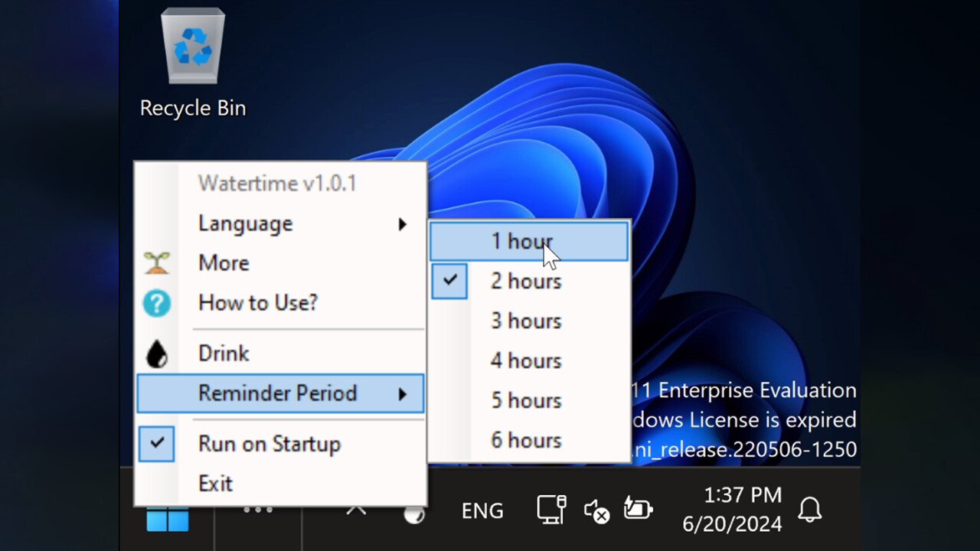Select 1 hour from the reminder submenu

point(522,240)
